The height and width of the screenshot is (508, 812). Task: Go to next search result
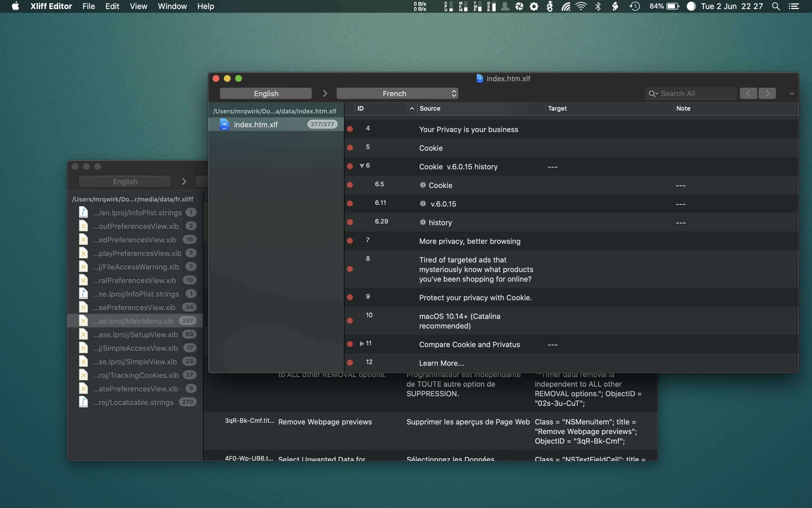767,93
